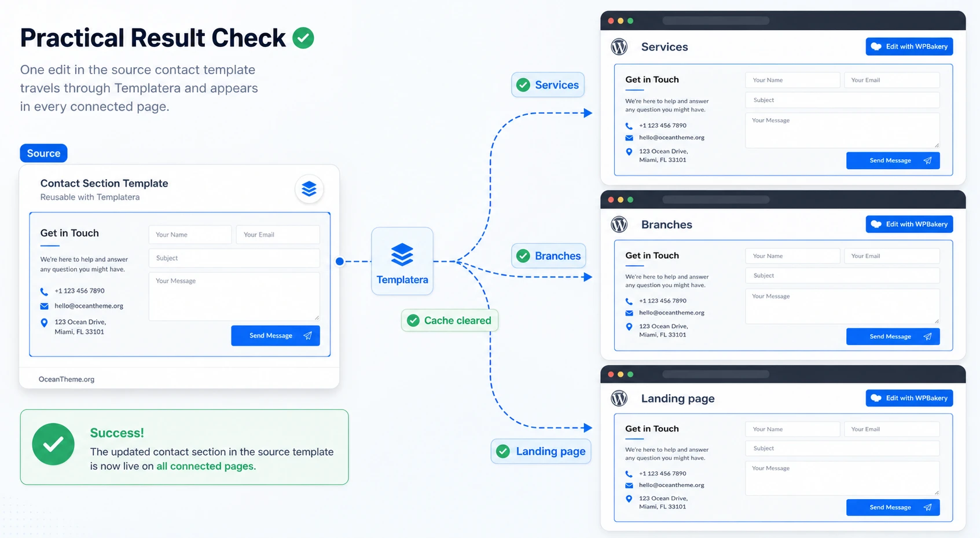980x538 pixels.
Task: Click the phone icon in Services window
Action: (x=629, y=126)
